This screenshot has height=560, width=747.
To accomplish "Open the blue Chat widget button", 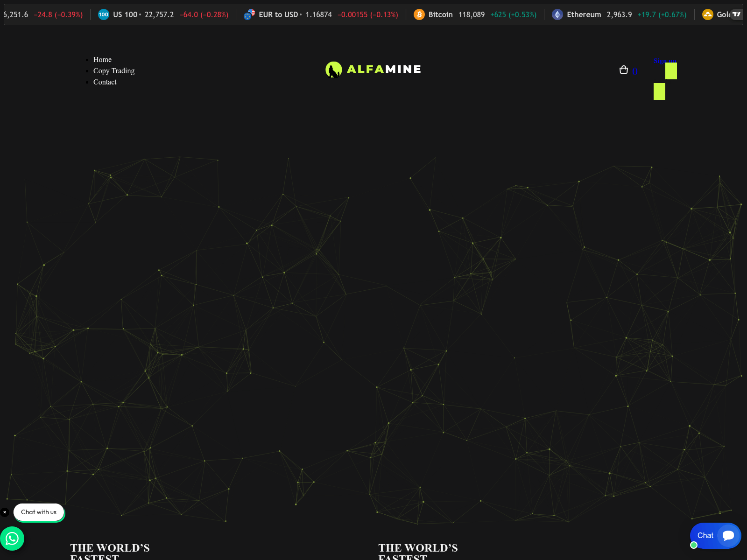I will (x=715, y=535).
